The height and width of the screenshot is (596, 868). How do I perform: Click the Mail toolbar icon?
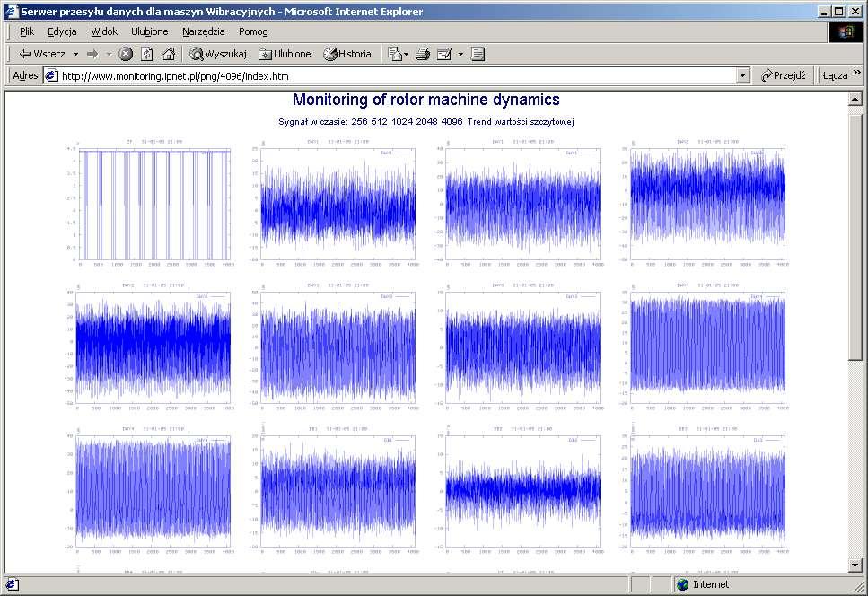point(395,54)
